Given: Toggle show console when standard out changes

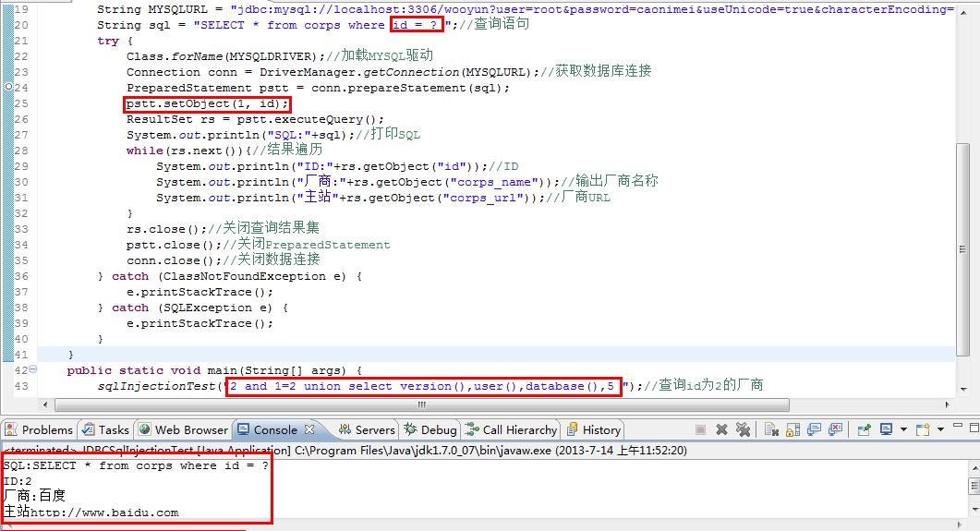Looking at the screenshot, I should (814, 429).
